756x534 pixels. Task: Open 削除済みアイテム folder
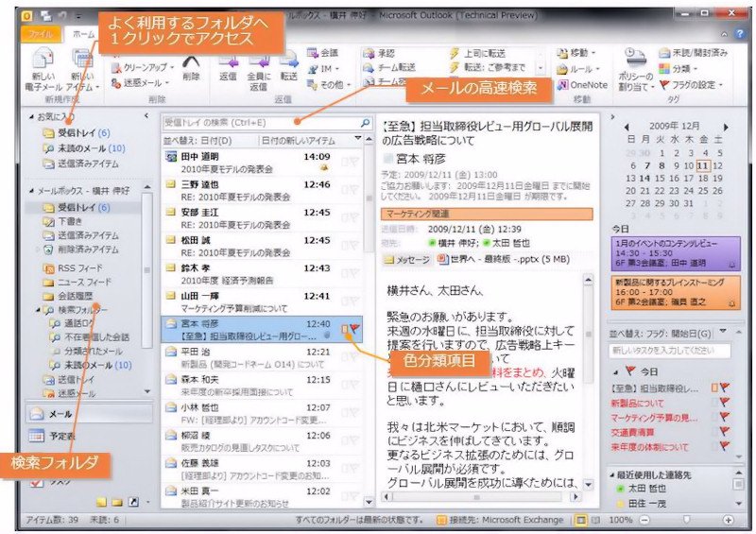81,250
